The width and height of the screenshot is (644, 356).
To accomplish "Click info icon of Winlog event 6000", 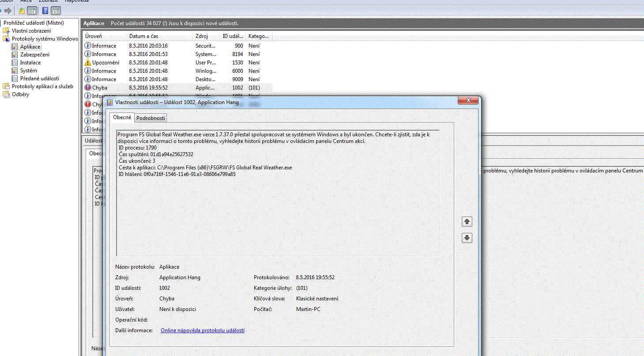I will coord(87,71).
